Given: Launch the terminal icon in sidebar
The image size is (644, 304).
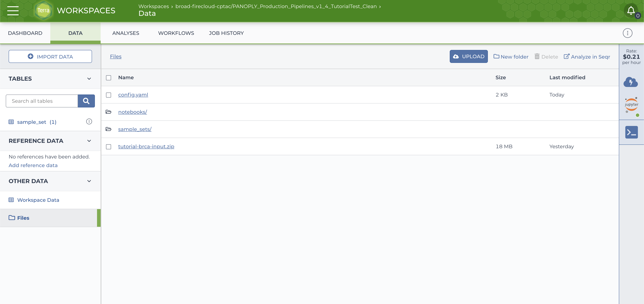Looking at the screenshot, I should pos(631,132).
